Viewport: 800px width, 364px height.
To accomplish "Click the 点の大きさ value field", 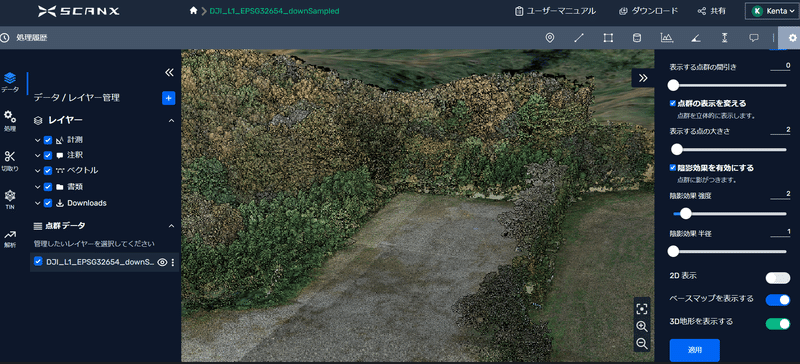I will 781,130.
